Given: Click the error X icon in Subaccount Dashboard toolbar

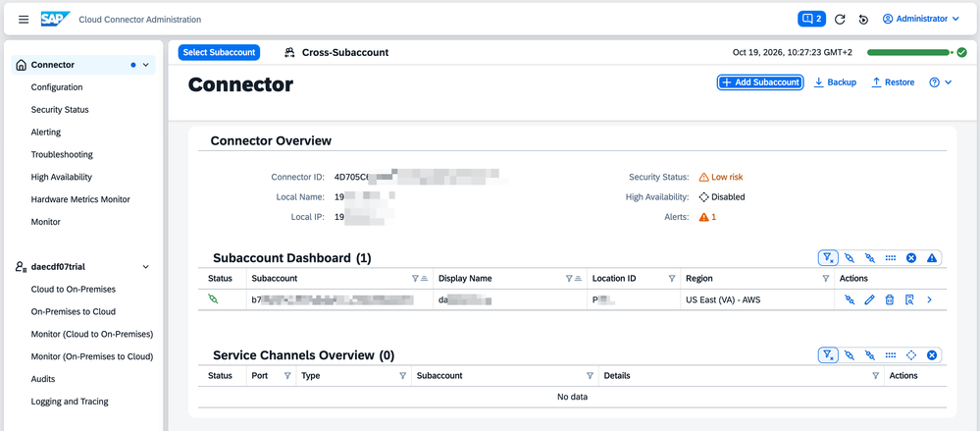Looking at the screenshot, I should [x=911, y=257].
